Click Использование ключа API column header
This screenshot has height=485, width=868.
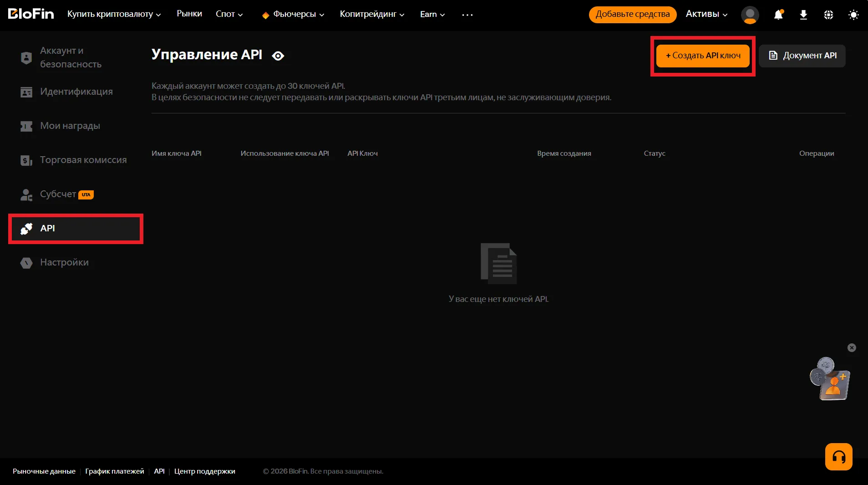[285, 153]
